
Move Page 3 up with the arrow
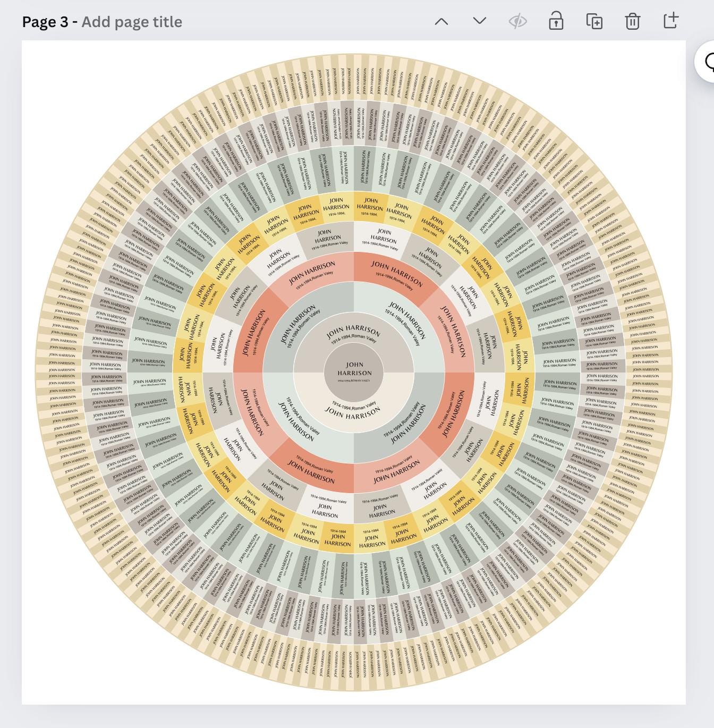point(441,22)
